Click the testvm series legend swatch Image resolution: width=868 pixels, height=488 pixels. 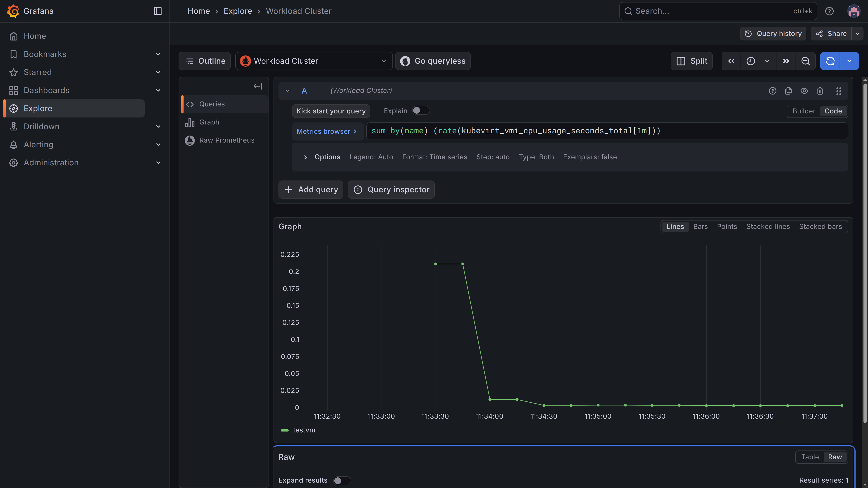tap(285, 430)
